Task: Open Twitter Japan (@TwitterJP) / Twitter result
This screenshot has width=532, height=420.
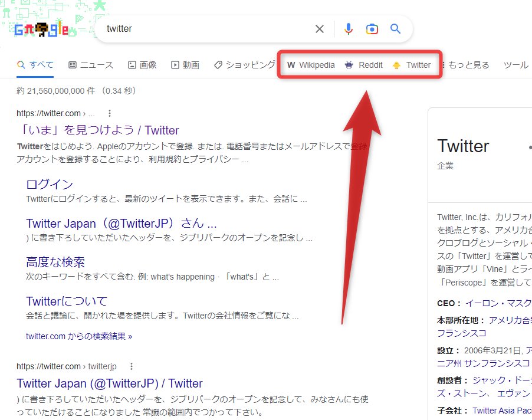Action: click(110, 383)
